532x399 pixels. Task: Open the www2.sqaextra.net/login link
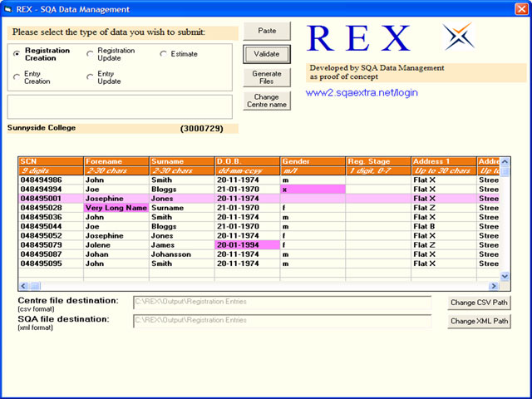click(x=362, y=92)
